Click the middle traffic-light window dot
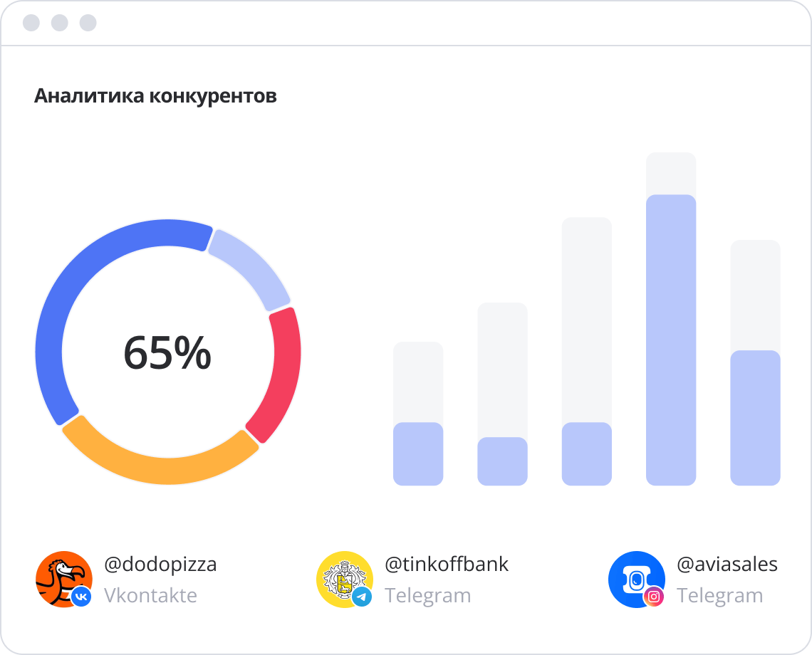812x655 pixels. (58, 22)
